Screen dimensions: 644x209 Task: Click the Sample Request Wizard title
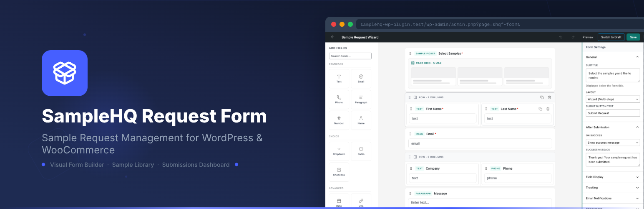pos(360,37)
